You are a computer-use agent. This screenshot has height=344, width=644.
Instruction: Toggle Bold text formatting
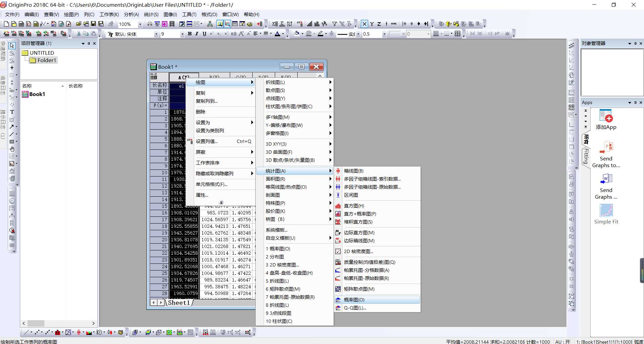190,34
